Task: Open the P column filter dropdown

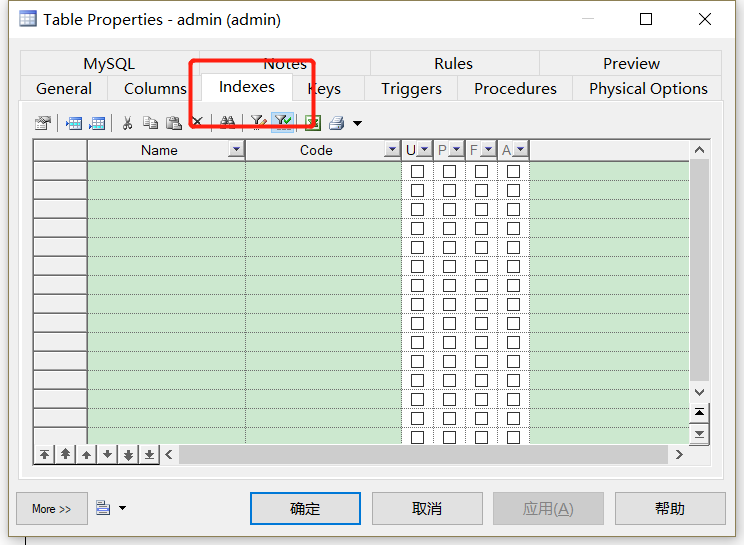Action: point(456,149)
